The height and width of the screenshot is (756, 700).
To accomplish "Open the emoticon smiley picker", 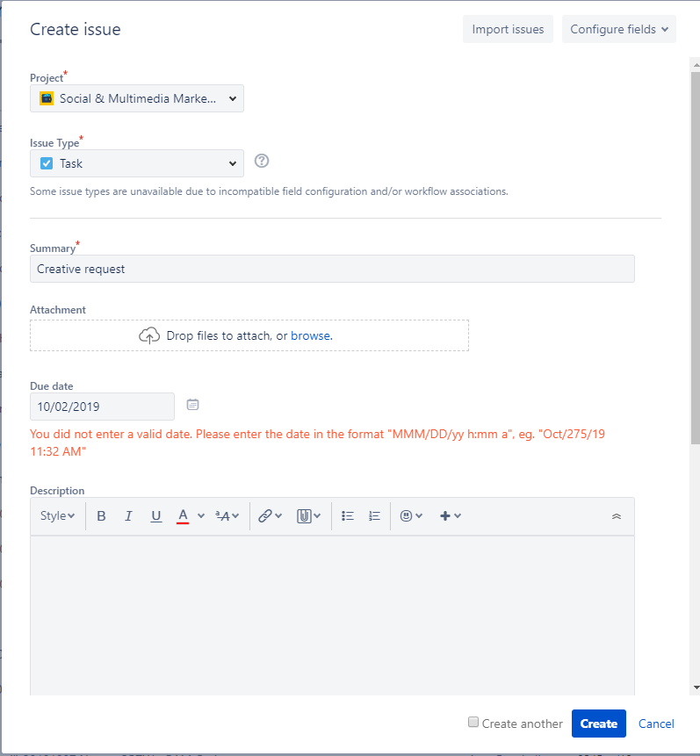I will pos(411,516).
